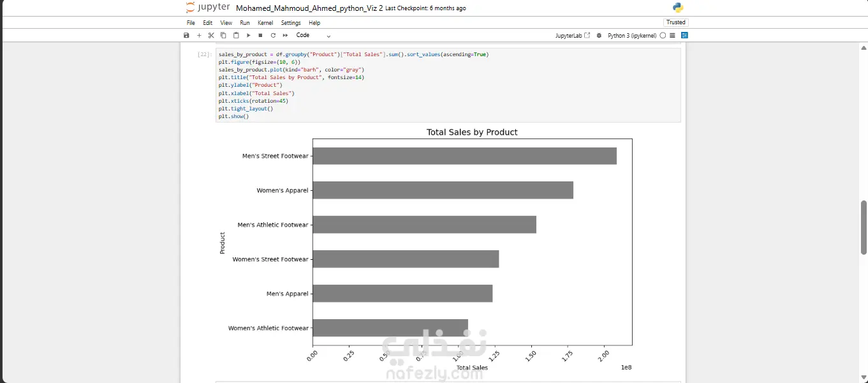This screenshot has height=383, width=868.
Task: Restart kernel and run all cells icon
Action: click(285, 36)
